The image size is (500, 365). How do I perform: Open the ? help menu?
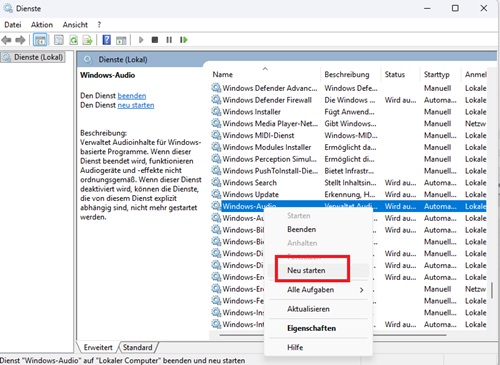[99, 25]
